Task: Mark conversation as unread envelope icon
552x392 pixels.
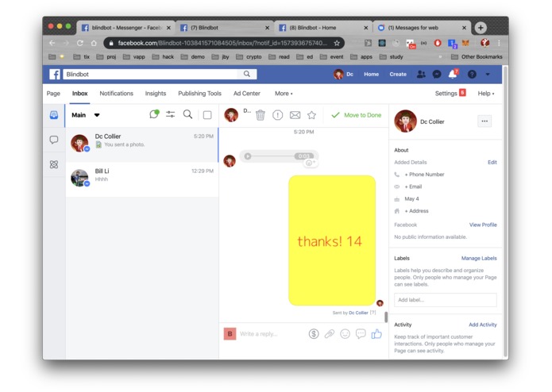Action: (295, 115)
